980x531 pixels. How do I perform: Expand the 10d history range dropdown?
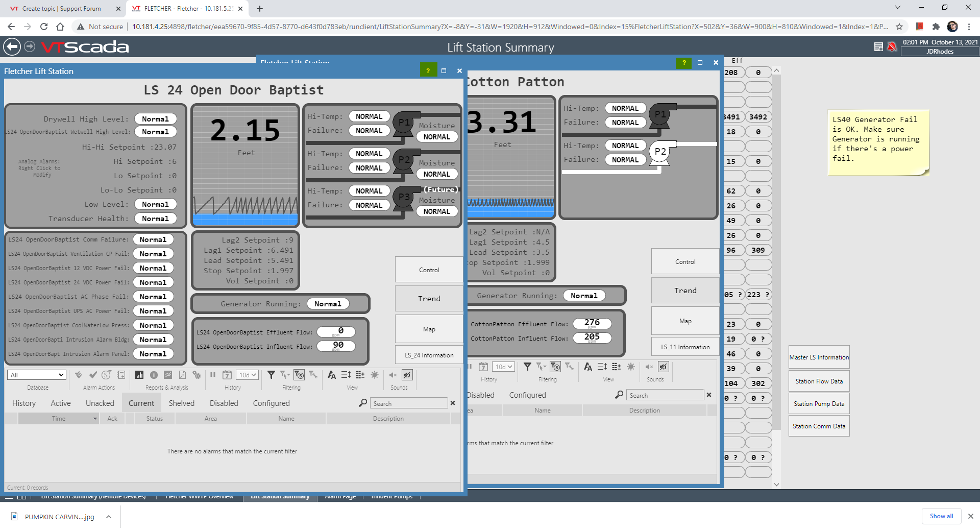[248, 375]
